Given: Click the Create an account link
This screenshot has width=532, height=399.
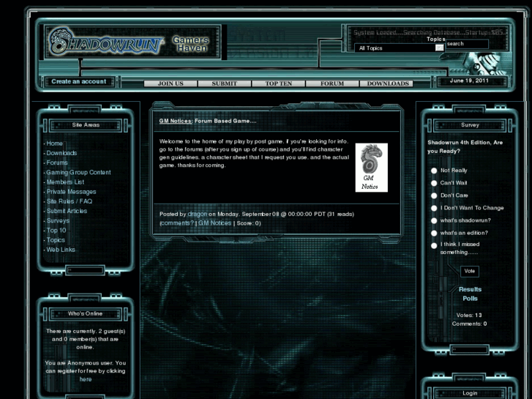Looking at the screenshot, I should (79, 81).
